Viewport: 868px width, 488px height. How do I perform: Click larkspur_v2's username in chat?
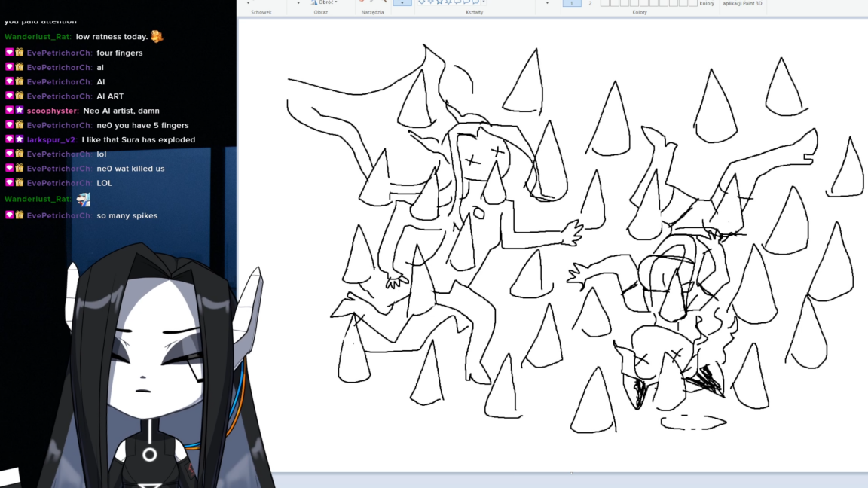click(51, 139)
